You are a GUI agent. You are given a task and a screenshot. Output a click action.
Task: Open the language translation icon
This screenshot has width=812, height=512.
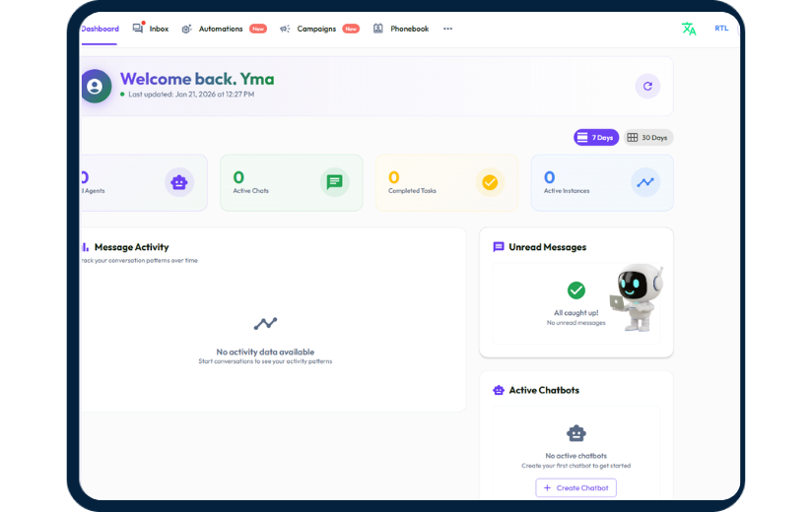689,29
